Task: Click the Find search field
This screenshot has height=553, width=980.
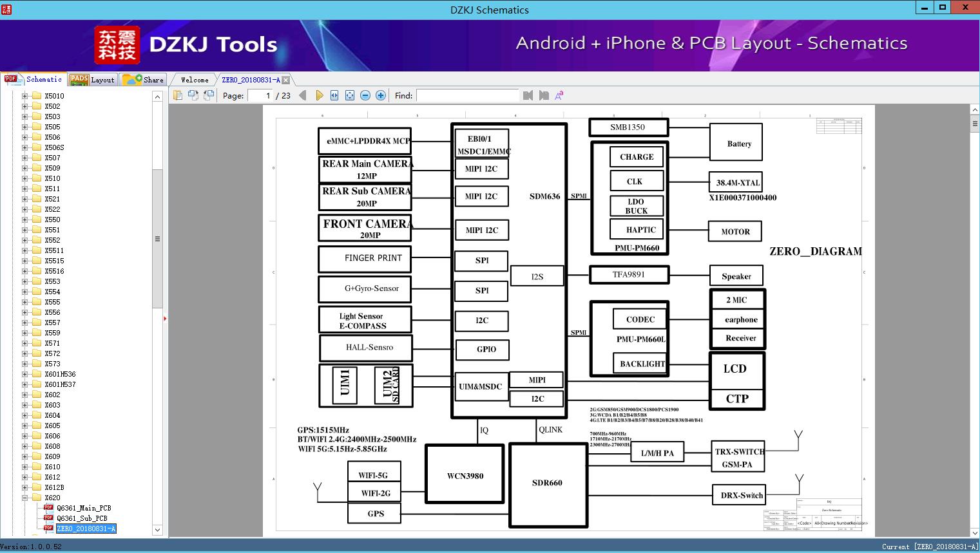Action: pos(467,95)
